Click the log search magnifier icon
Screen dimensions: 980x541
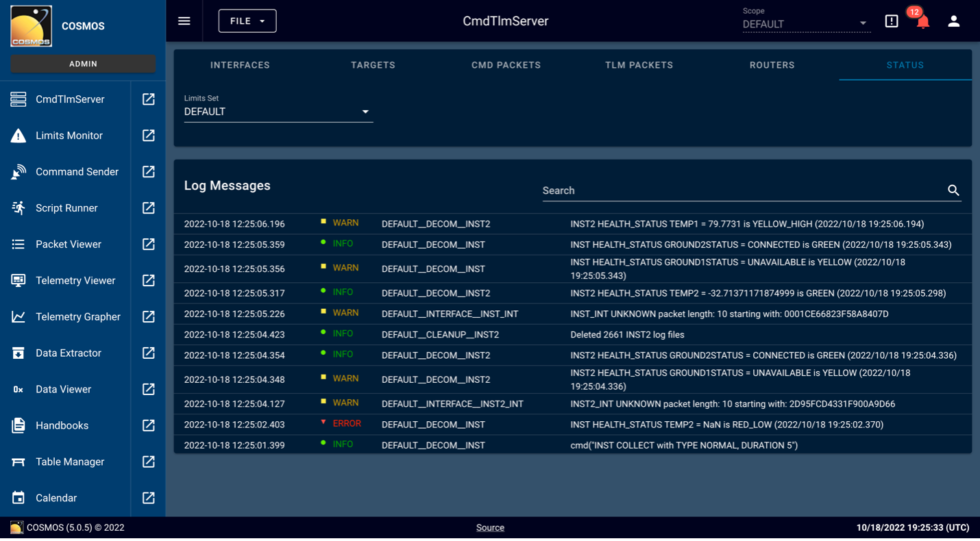tap(953, 190)
